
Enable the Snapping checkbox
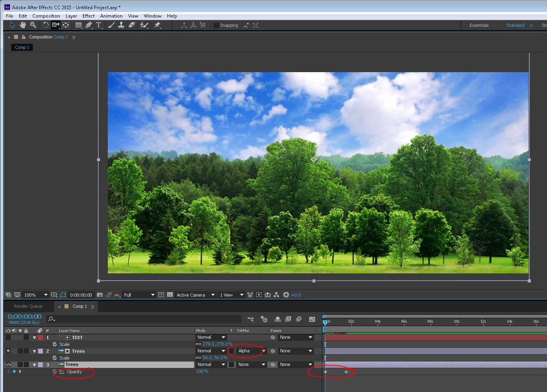click(x=216, y=25)
